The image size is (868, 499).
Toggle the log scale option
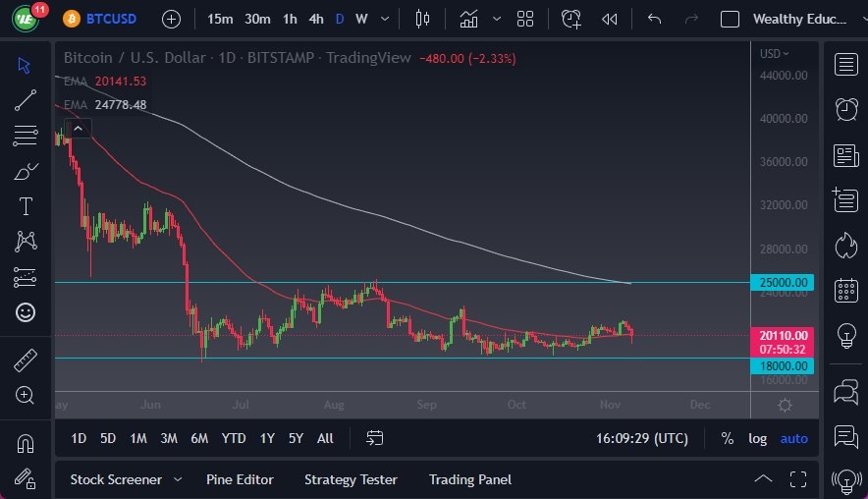point(757,438)
